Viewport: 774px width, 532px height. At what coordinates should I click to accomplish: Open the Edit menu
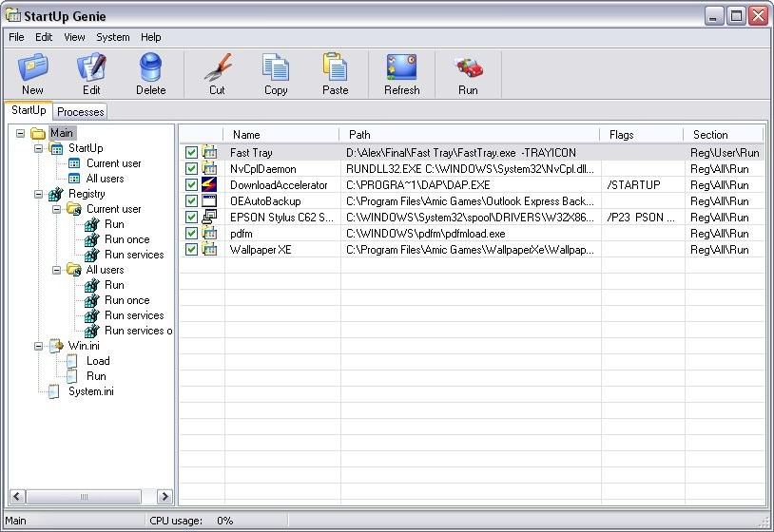point(44,37)
